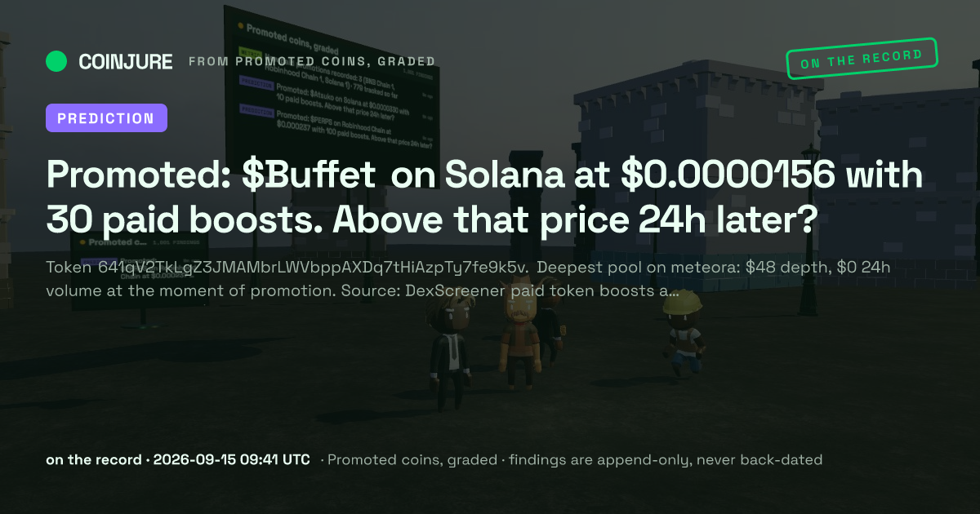Screen dimensions: 980x514
Task: Click the 'on the record' footer label
Action: [94, 459]
